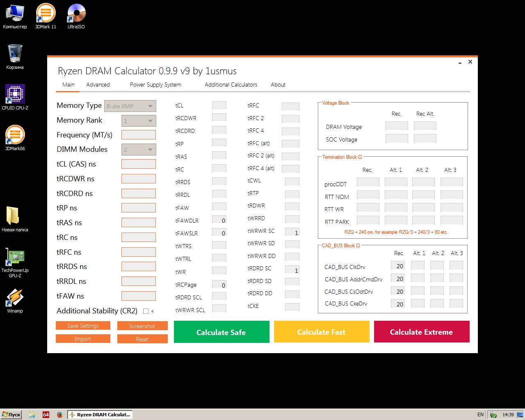
Task: Click the SOC Voltage Rec Alt. field
Action: tap(425, 139)
